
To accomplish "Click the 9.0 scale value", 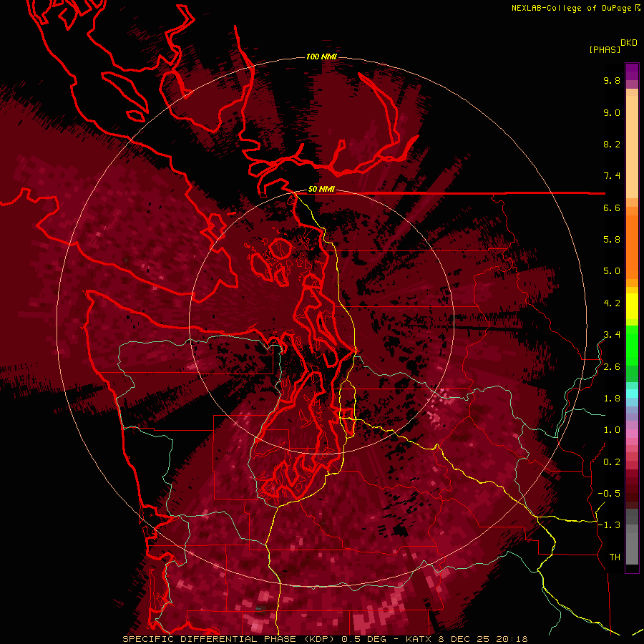I will click(612, 112).
